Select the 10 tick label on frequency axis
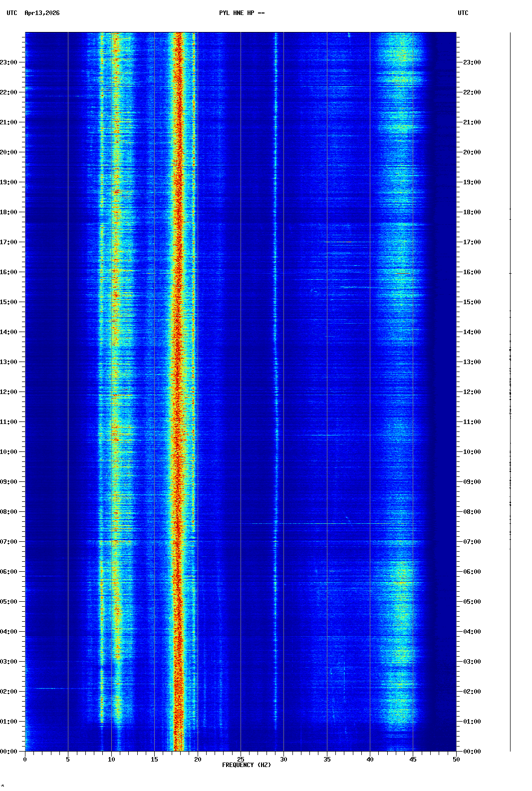This screenshot has width=532, height=791. coord(111,760)
